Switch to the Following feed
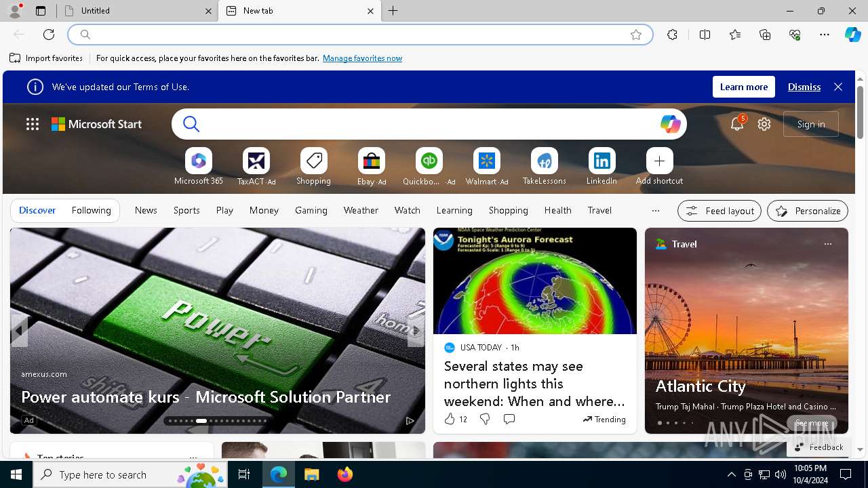This screenshot has width=868, height=488. (x=91, y=211)
